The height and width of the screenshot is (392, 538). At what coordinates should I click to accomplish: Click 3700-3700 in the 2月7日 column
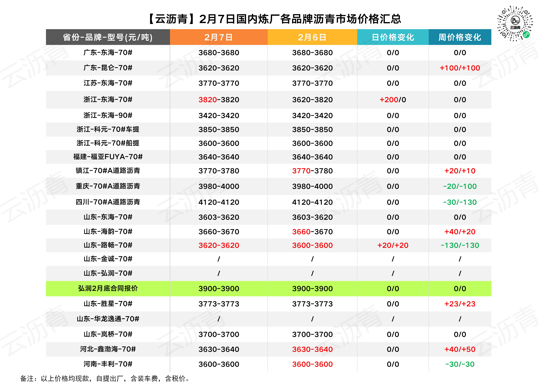[219, 335]
